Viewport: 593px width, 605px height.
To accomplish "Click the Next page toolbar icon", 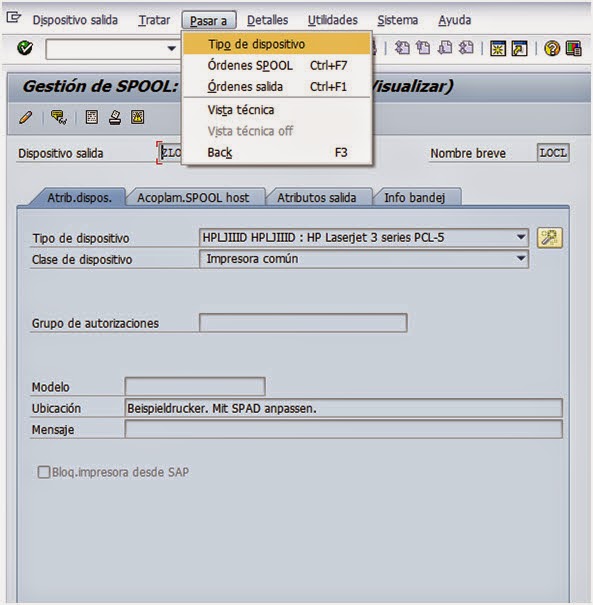I will pyautogui.click(x=445, y=48).
